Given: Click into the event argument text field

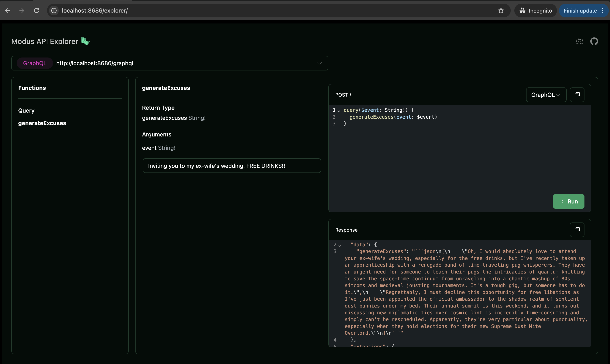Looking at the screenshot, I should [231, 166].
